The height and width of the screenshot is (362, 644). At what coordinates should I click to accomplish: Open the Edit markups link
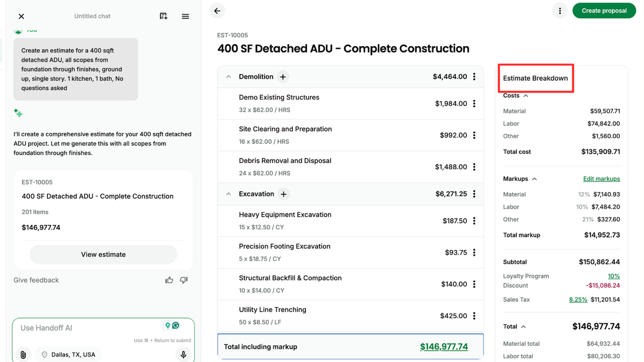click(601, 179)
